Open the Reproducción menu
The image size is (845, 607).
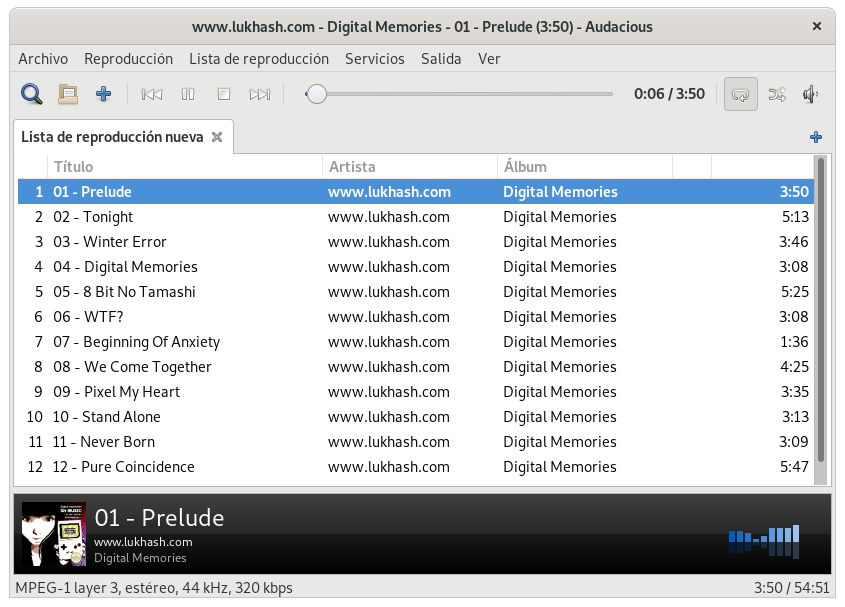click(x=128, y=59)
